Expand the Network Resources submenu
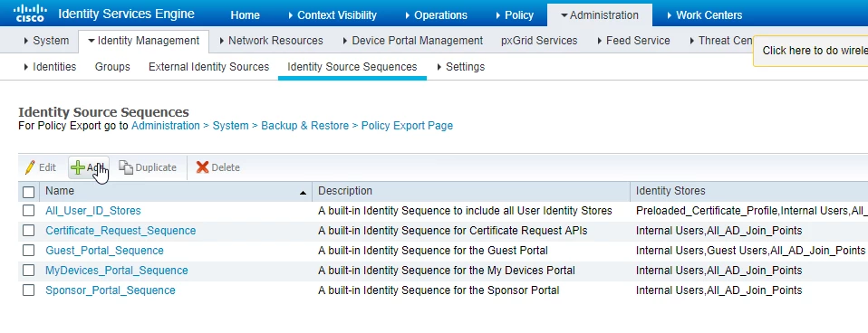The height and width of the screenshot is (333, 868). pyautogui.click(x=271, y=41)
